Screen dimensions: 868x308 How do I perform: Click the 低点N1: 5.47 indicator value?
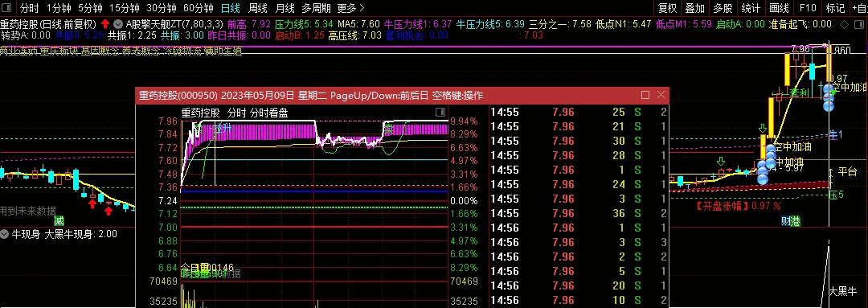tap(624, 24)
